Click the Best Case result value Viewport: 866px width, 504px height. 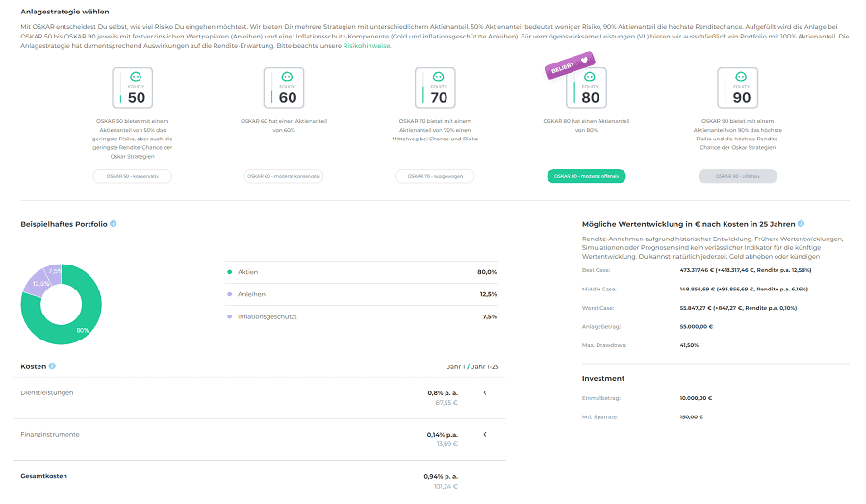746,270
